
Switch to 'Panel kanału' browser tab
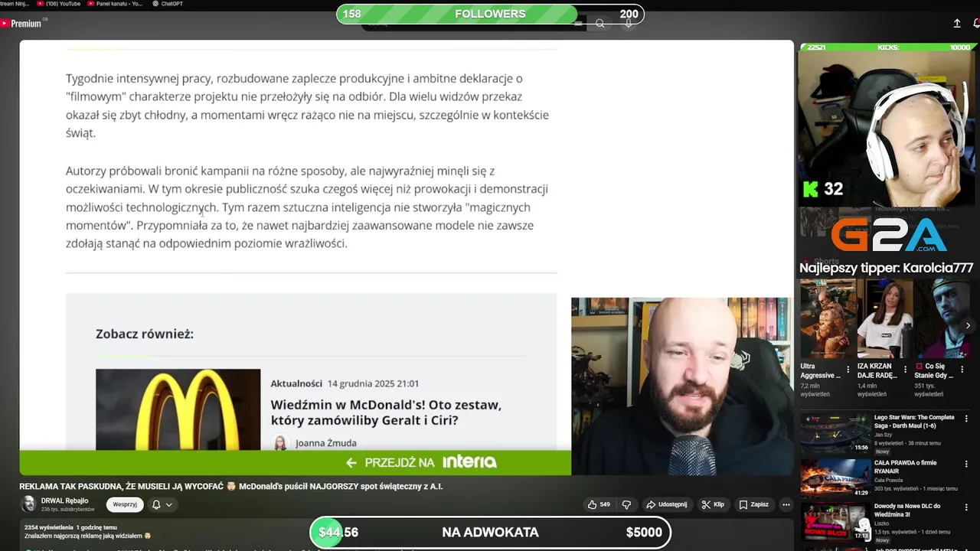115,4
